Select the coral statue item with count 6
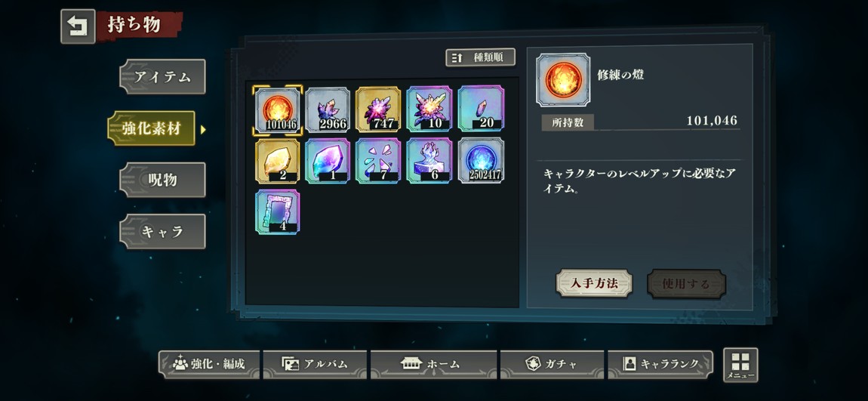868x401 pixels. 429,161
